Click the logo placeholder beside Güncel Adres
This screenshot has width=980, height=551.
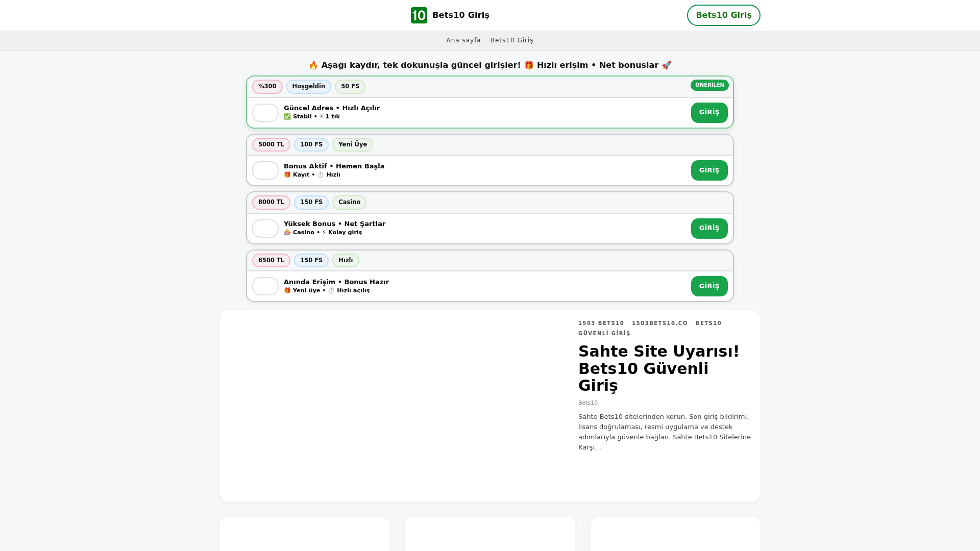[265, 113]
